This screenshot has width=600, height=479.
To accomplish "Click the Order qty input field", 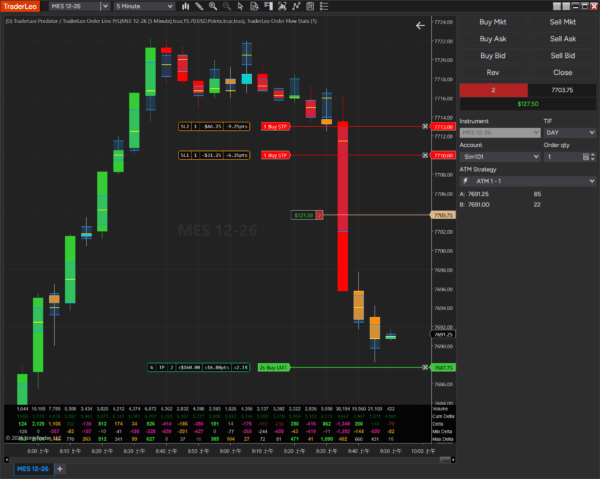I will [562, 156].
